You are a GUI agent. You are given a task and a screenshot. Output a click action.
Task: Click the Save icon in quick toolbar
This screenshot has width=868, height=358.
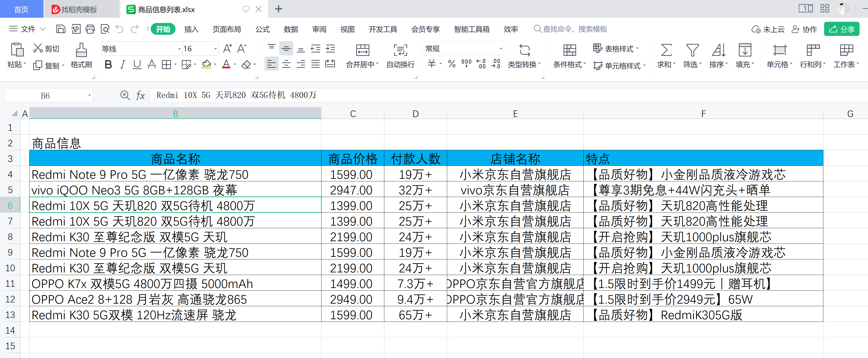pyautogui.click(x=61, y=29)
